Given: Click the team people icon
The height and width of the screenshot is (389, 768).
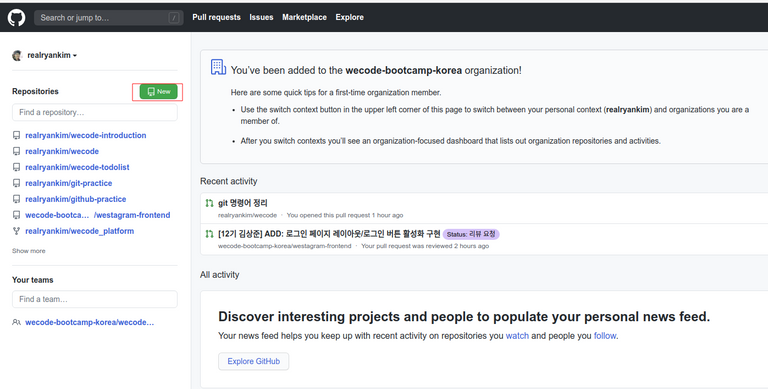Looking at the screenshot, I should click(17, 322).
